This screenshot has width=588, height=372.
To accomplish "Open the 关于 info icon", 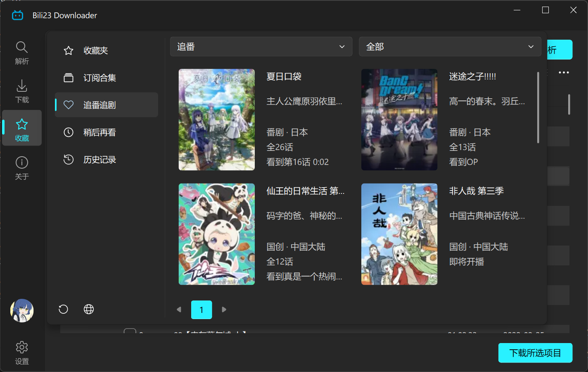I will coord(21,162).
